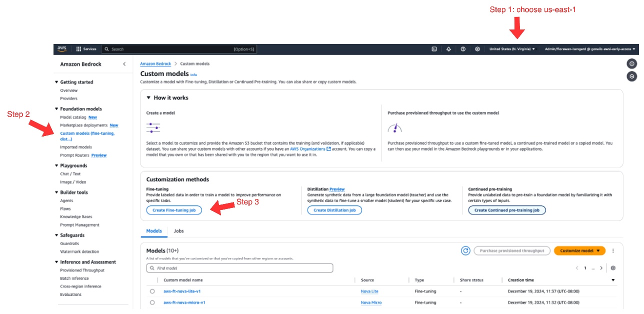The width and height of the screenshot is (644, 314).
Task: Open Cross-region inference in the sidebar
Action: (x=80, y=286)
